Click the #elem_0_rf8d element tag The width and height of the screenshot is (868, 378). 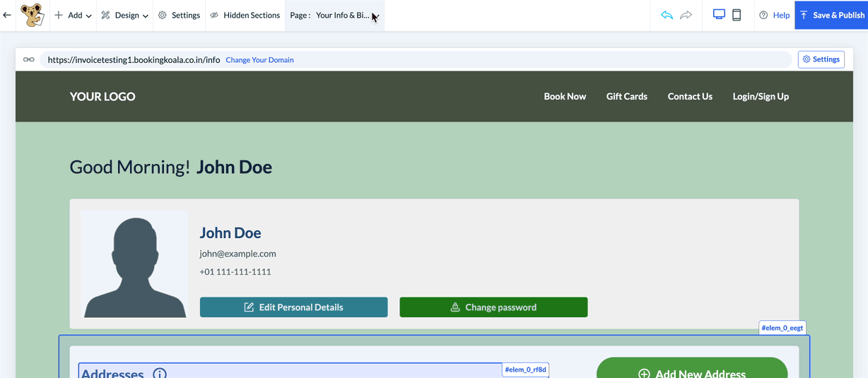pos(525,370)
